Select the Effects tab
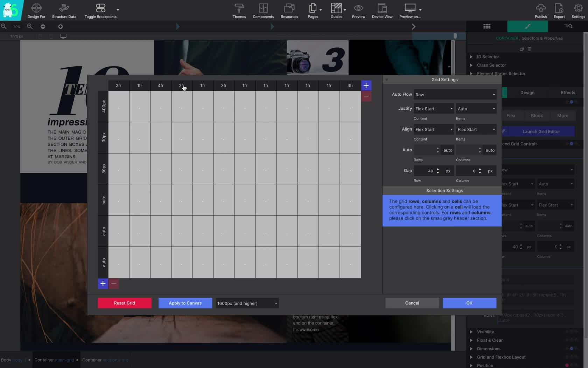The width and height of the screenshot is (588, 368). point(568,93)
